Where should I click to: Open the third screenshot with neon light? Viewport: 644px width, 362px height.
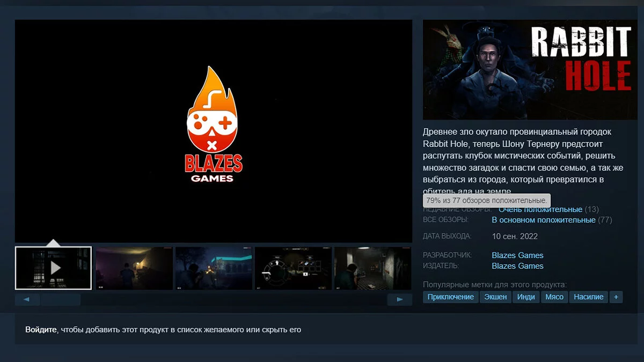click(x=214, y=268)
